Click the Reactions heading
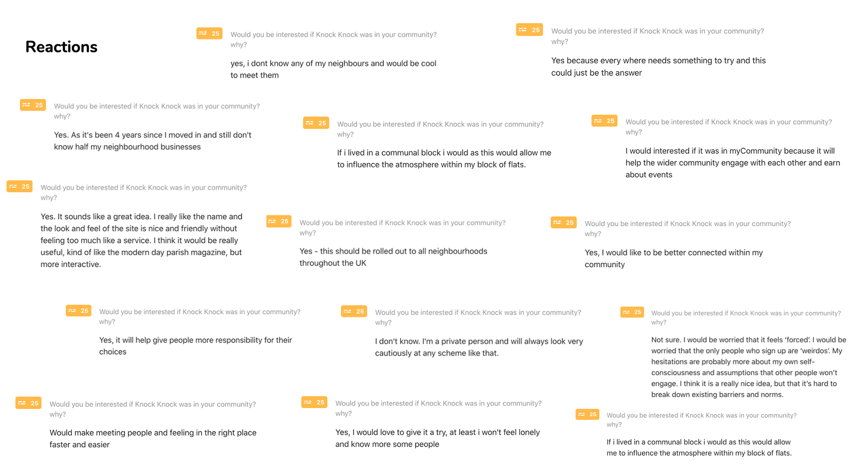Viewport: 868px width, 476px height. point(61,47)
